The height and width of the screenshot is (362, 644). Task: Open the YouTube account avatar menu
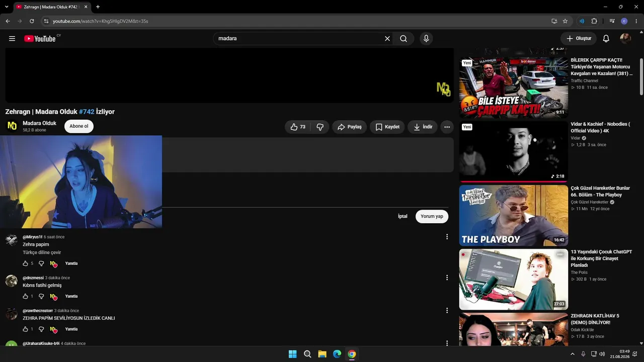tap(625, 39)
